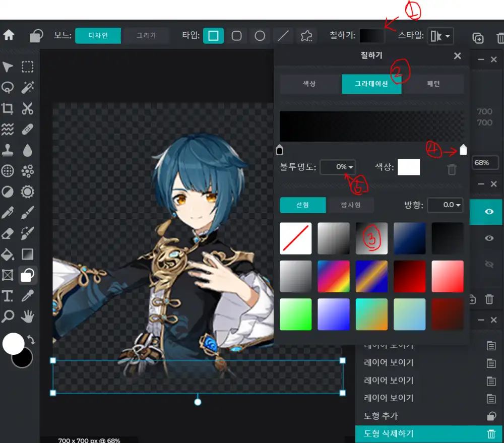Viewport: 504px width, 443px height.
Task: Choose the rainbow gradient preset swatch
Action: pos(333,276)
